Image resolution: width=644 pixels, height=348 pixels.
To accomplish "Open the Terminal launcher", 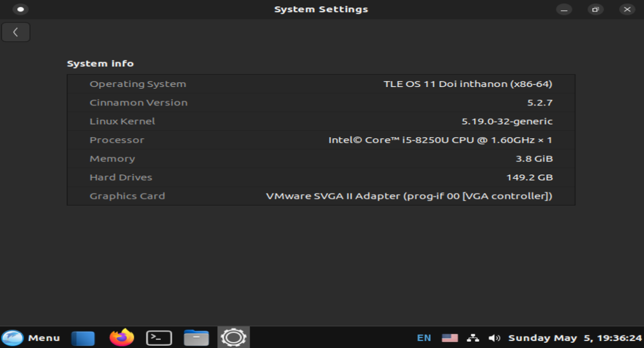I will point(159,338).
